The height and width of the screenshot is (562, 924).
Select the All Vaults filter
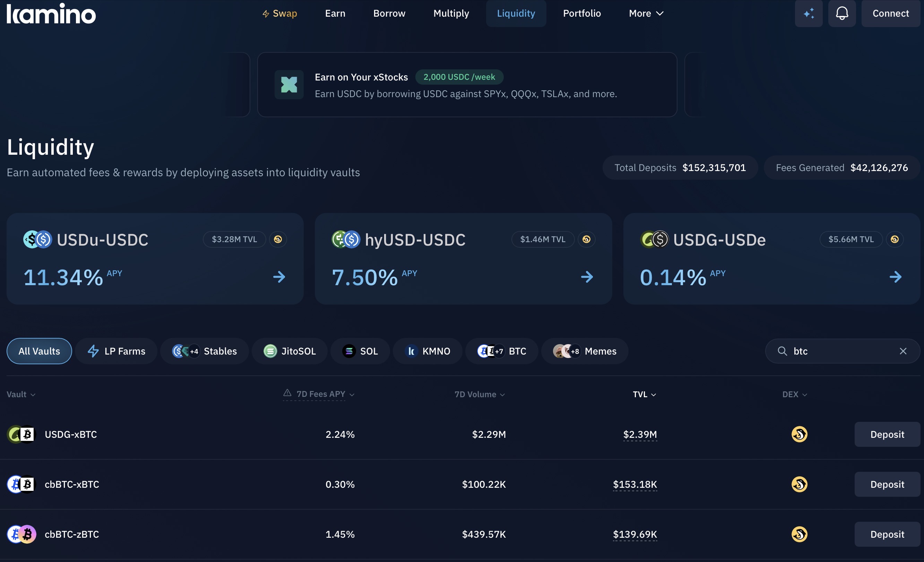[x=40, y=351]
